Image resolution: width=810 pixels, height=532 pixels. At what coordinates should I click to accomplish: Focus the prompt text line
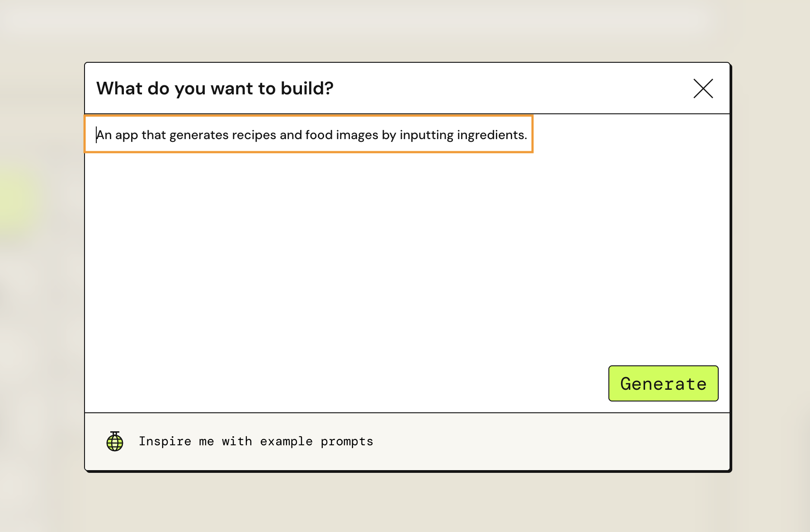[311, 135]
